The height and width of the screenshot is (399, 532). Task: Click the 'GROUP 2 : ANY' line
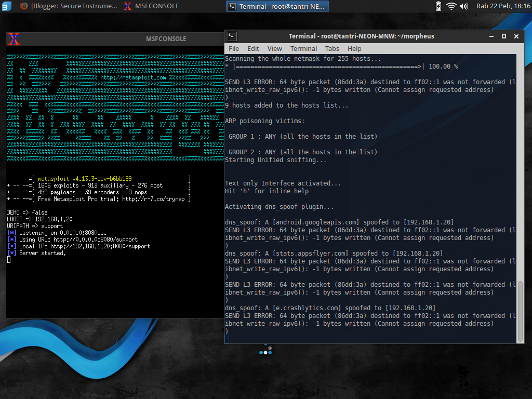click(x=303, y=152)
